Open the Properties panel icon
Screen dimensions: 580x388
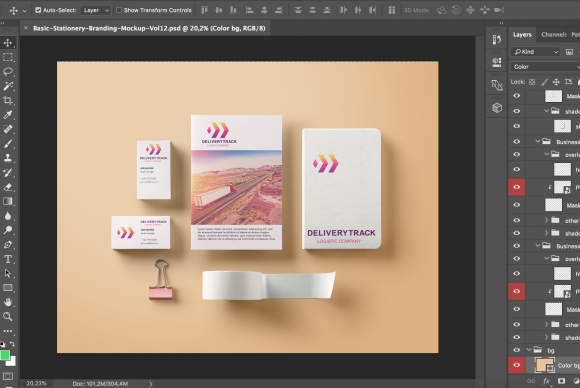(497, 62)
